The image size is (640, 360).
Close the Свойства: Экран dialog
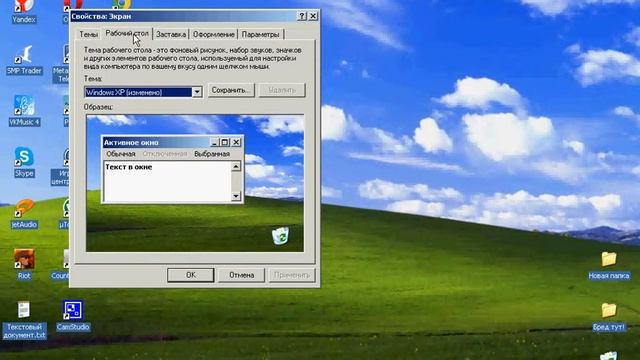click(x=313, y=16)
